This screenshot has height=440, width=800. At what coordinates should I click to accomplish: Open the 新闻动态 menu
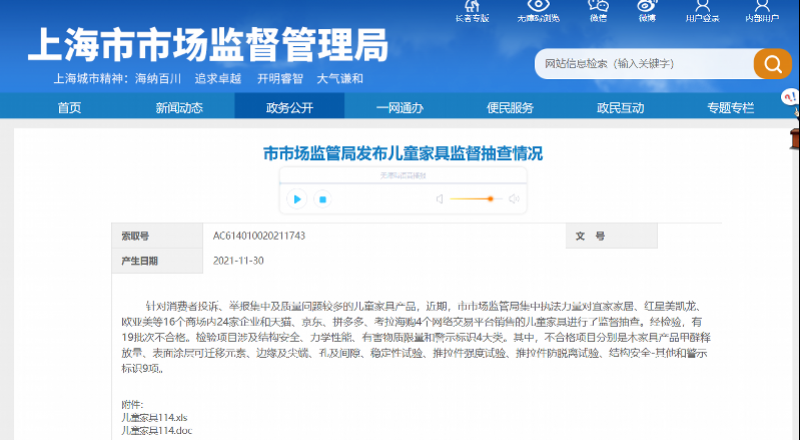click(x=179, y=108)
